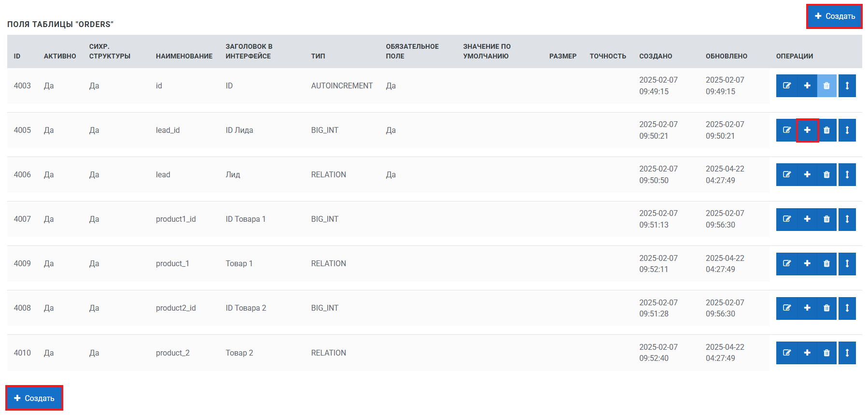The image size is (868, 415).
Task: Click the 'ID Лида' cell
Action: click(x=239, y=130)
